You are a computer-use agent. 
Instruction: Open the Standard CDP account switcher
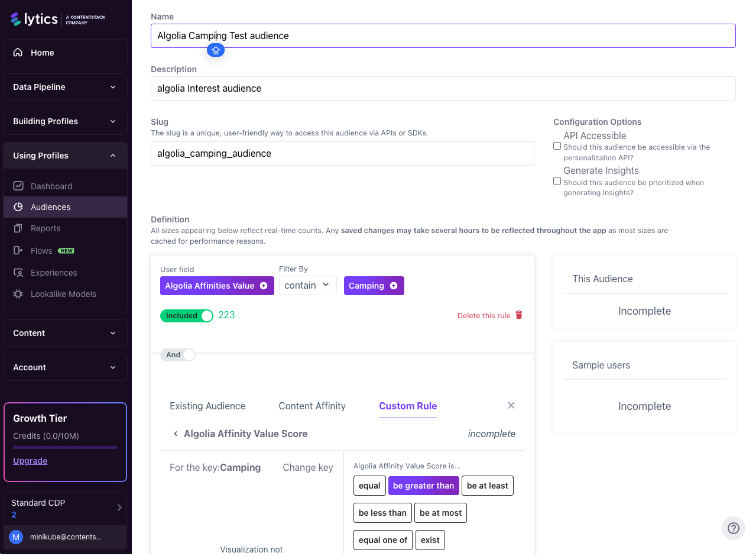(x=65, y=509)
